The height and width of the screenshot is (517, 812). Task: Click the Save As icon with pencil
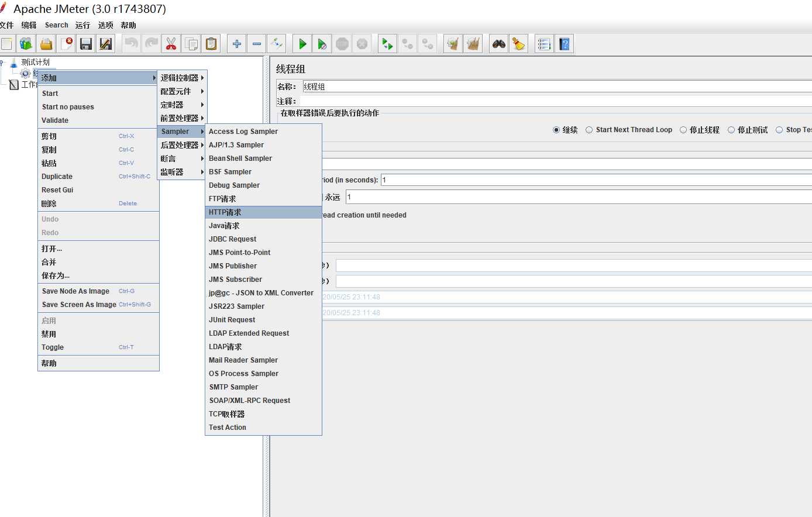click(106, 44)
